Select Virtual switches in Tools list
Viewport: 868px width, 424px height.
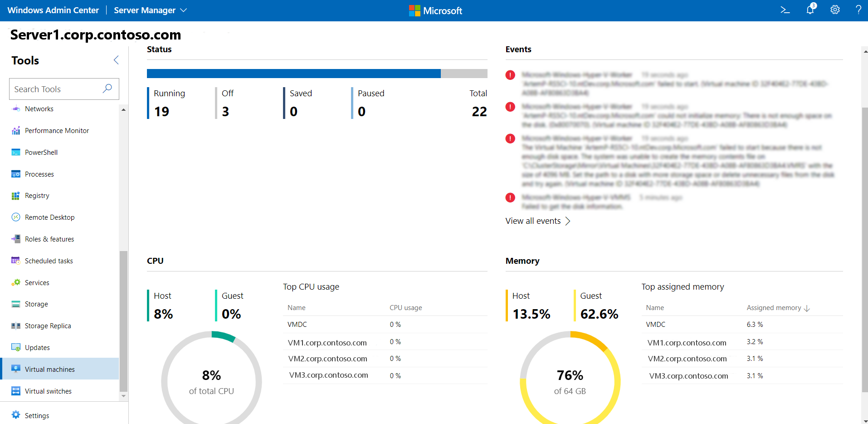[x=48, y=391]
